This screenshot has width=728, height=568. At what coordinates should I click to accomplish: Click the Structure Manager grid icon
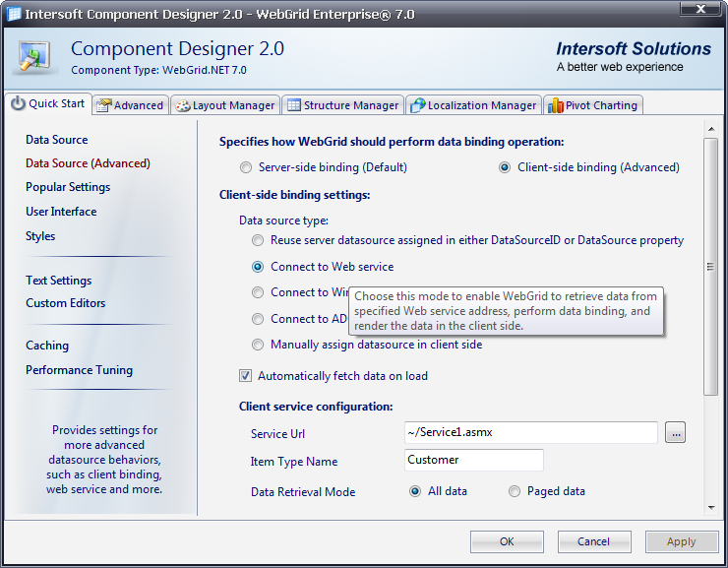[294, 105]
